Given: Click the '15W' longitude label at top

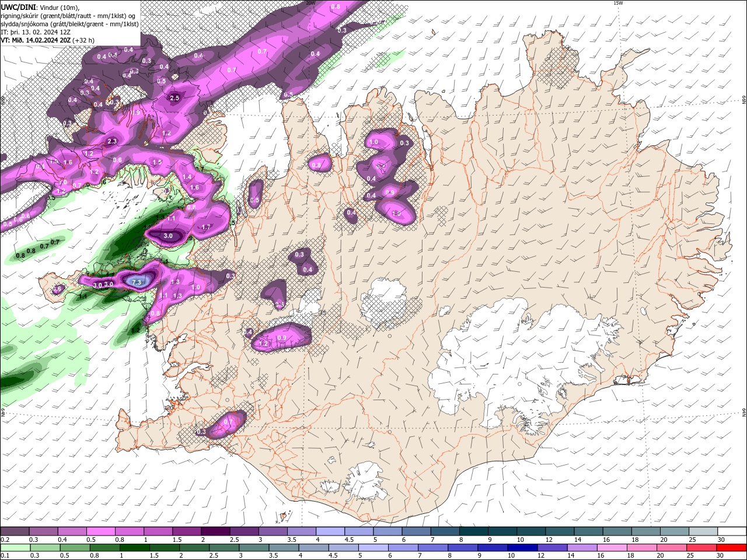Looking at the screenshot, I should [x=618, y=3].
